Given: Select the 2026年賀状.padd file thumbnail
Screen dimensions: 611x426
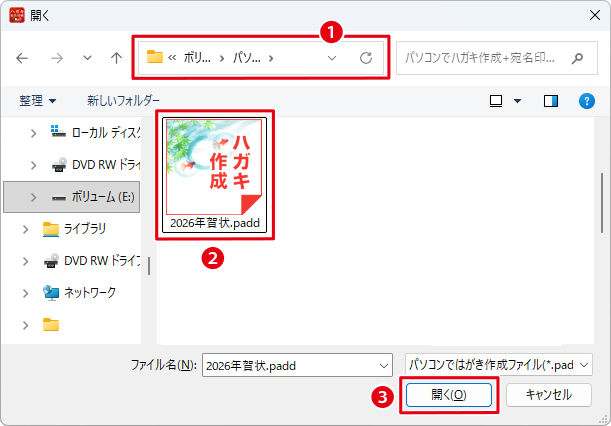Looking at the screenshot, I should pos(214,175).
